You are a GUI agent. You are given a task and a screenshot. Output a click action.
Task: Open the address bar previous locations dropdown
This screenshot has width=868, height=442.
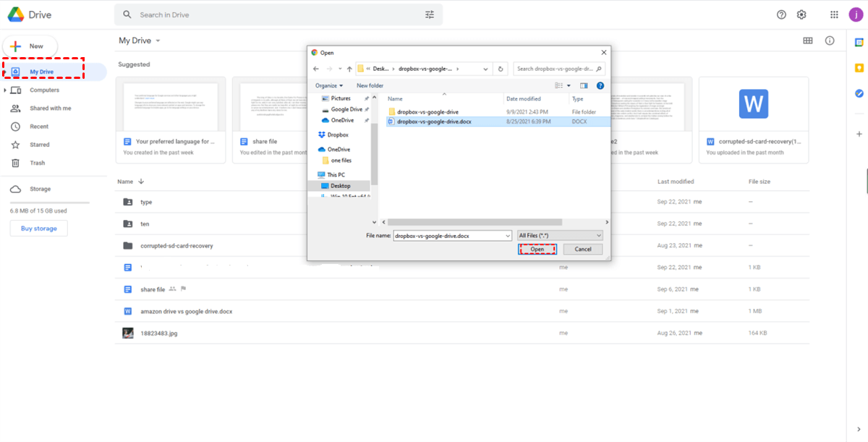pyautogui.click(x=484, y=69)
